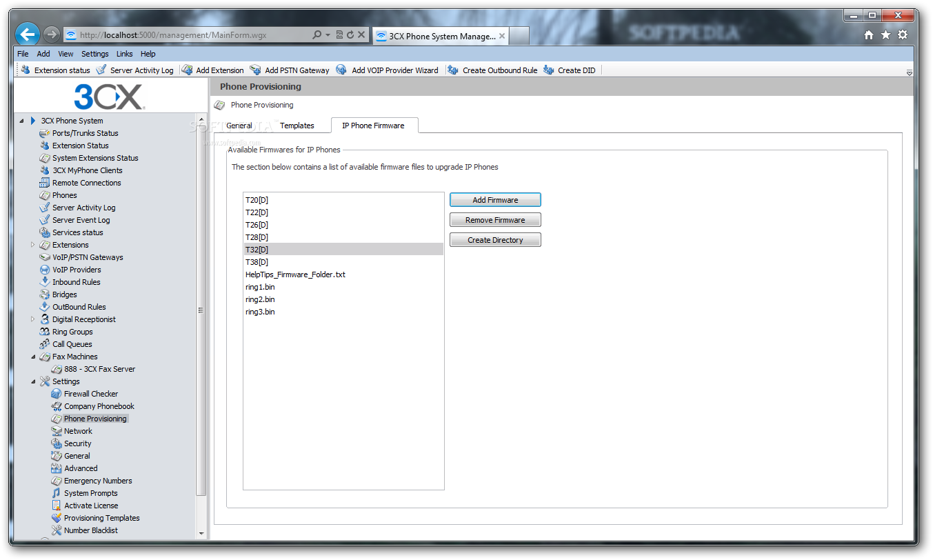
Task: Select ring2.bin in the firmware list
Action: (343, 299)
